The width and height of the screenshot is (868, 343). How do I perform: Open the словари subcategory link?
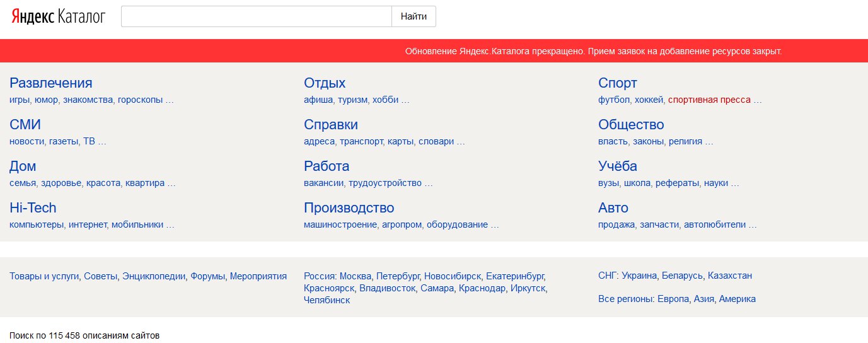coord(436,141)
